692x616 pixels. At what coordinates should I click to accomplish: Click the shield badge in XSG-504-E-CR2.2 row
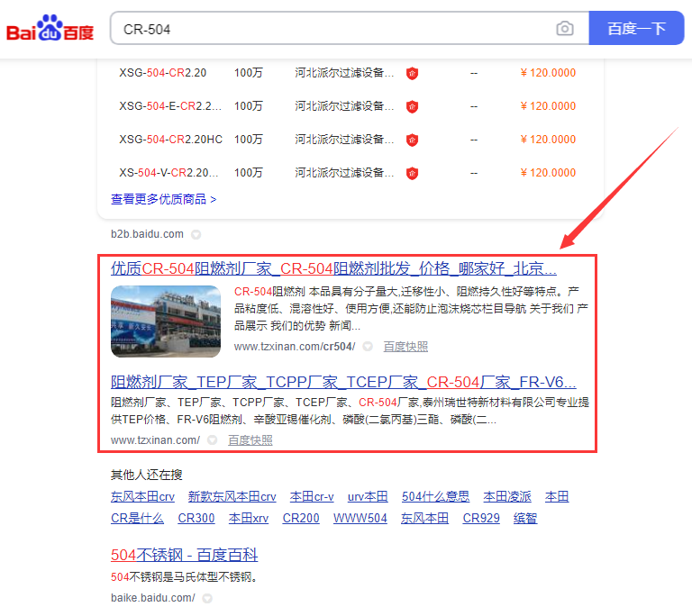[x=412, y=106]
